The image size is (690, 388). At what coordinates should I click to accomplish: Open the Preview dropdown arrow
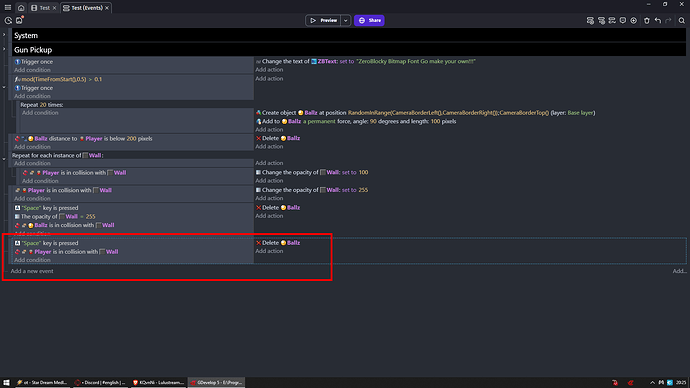[345, 20]
